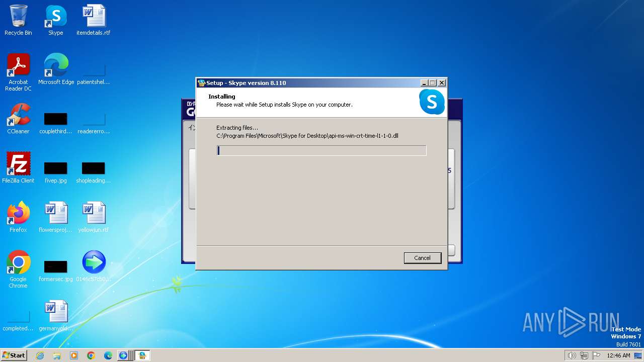This screenshot has height=362, width=644.
Task: Select the flowersproj... Word document
Action: (56, 217)
